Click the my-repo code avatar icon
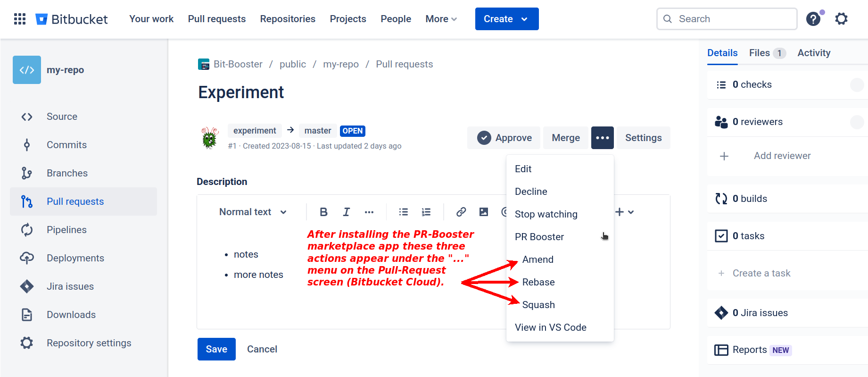This screenshot has width=868, height=377. point(27,70)
